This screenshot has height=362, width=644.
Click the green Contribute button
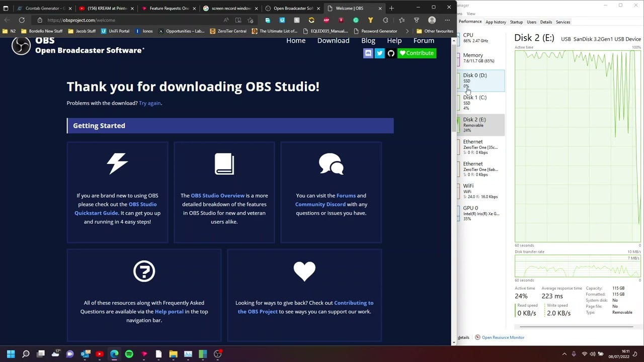417,53
